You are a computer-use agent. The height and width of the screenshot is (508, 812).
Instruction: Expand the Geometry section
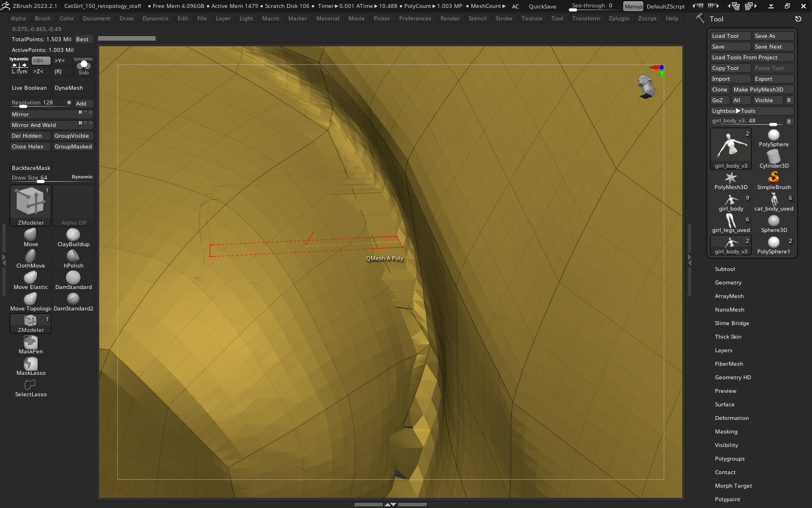tap(728, 283)
